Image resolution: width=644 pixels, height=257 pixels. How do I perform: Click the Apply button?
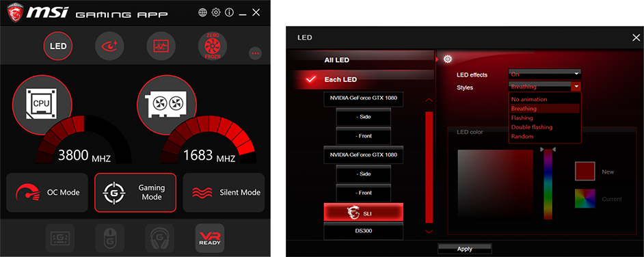pos(464,249)
